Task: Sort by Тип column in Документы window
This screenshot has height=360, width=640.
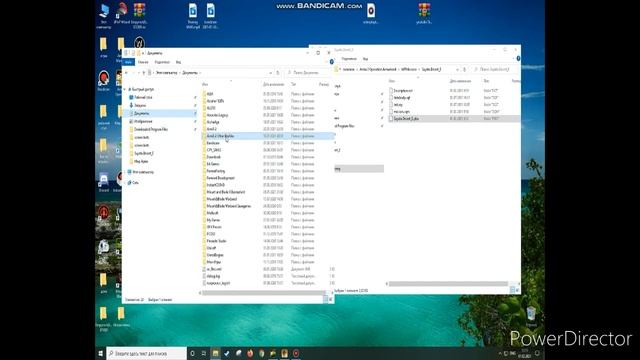Action: (x=293, y=84)
